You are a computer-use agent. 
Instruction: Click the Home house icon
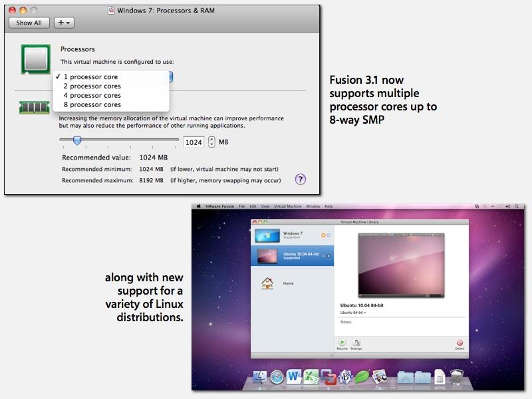coord(267,283)
